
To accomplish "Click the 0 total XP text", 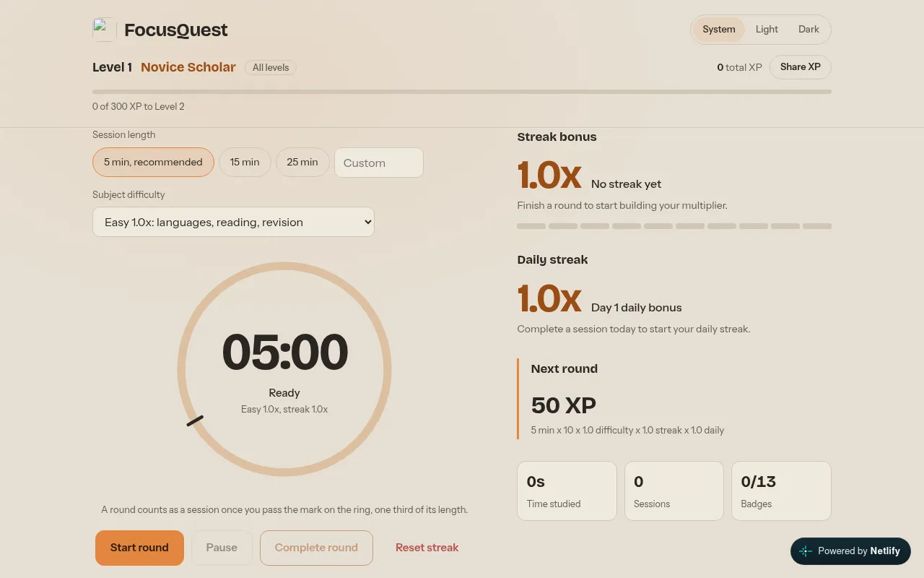I will click(739, 67).
